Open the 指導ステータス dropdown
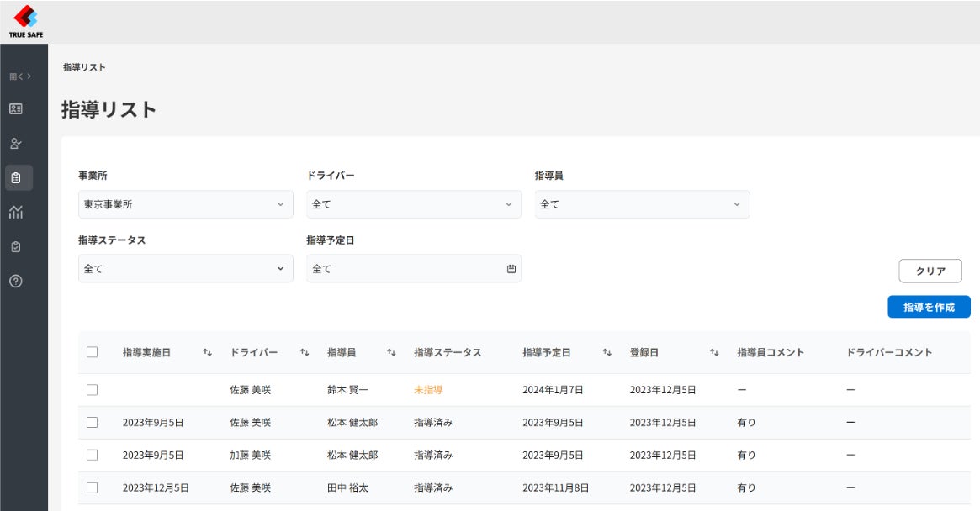The height and width of the screenshot is (511, 980). 185,269
